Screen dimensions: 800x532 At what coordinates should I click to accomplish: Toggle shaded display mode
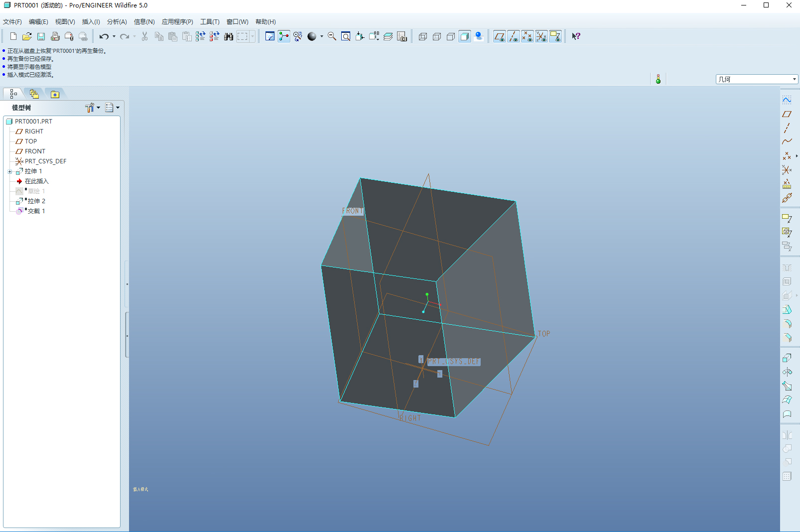pos(465,36)
